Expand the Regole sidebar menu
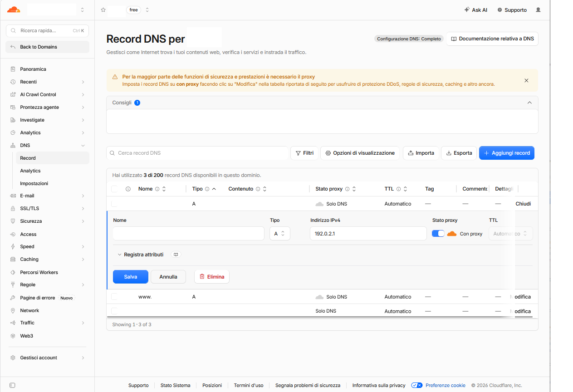This screenshot has height=392, width=573. [x=83, y=284]
